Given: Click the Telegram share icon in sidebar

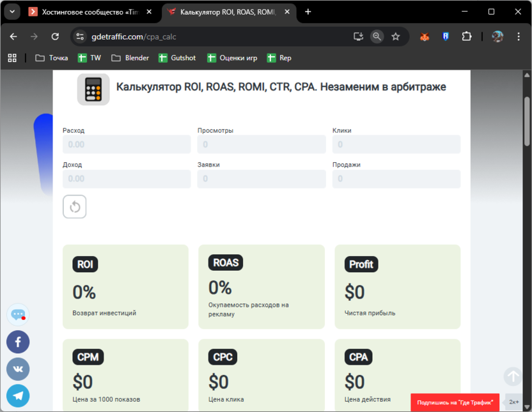Looking at the screenshot, I should [x=18, y=396].
